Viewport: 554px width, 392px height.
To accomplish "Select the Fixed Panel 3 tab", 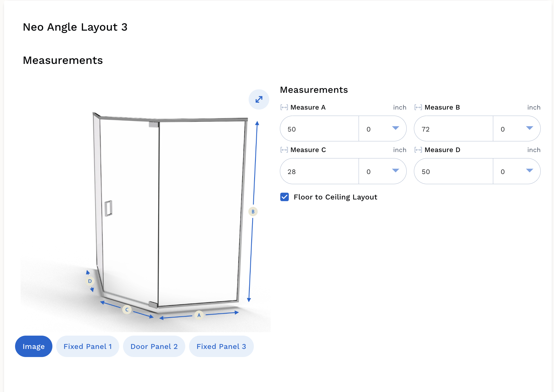I will 221,346.
